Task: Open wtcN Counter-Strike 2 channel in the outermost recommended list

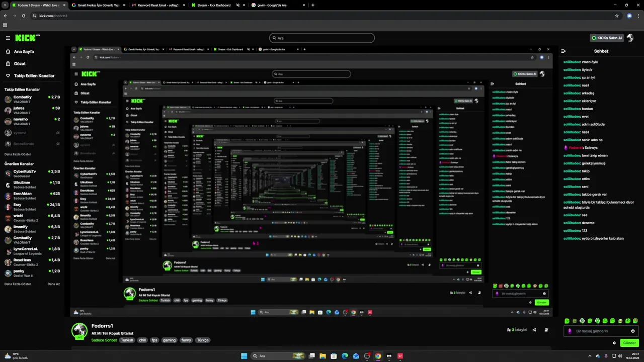Action: [x=32, y=218]
